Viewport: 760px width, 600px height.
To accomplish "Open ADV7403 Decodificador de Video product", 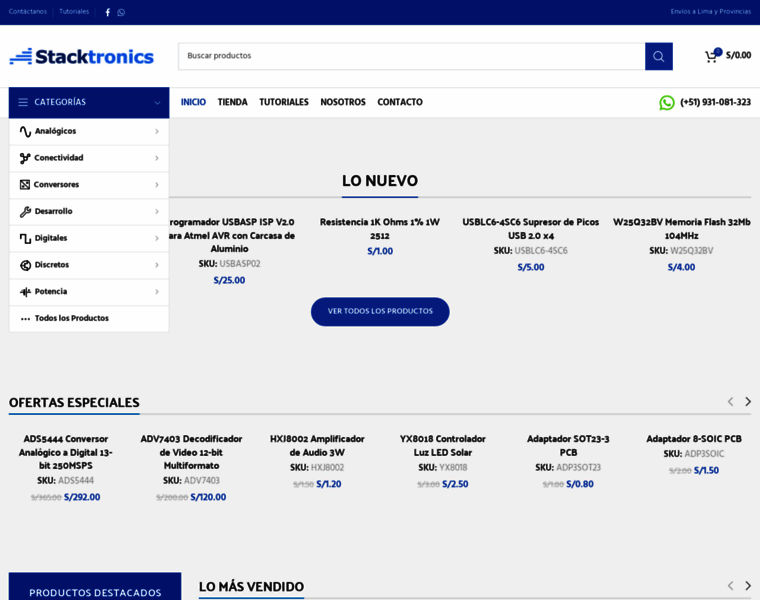I will point(191,452).
